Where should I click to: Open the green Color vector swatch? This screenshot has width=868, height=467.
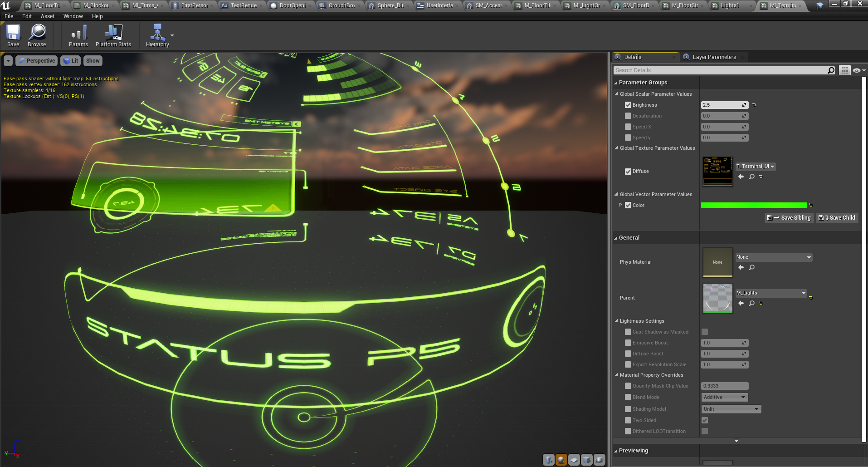coord(754,205)
